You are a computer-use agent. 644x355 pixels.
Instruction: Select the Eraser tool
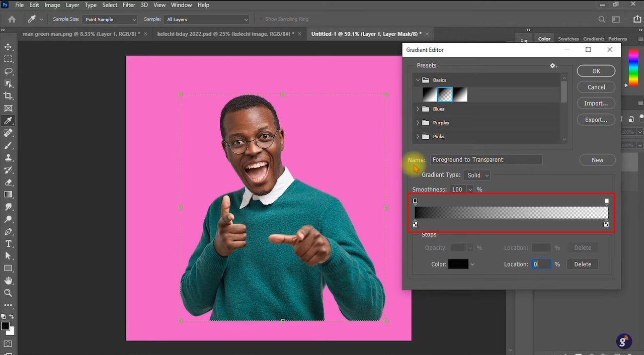pyautogui.click(x=8, y=182)
